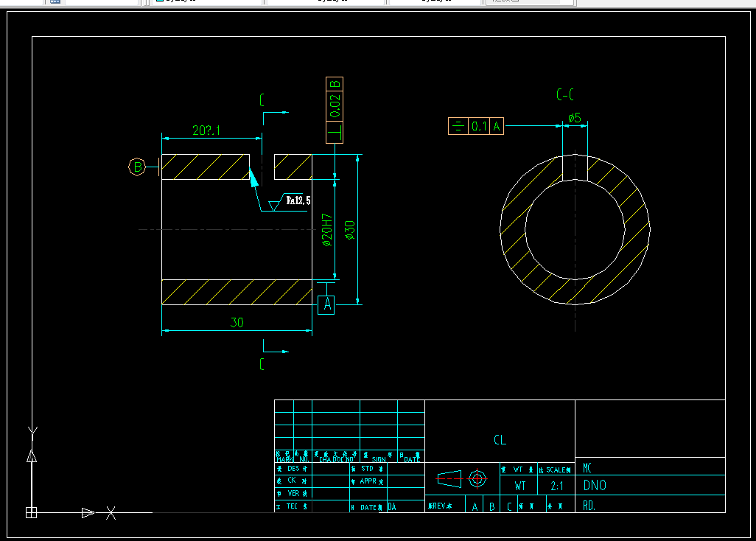Click the truncated cone projection symbol
756x541 pixels.
point(449,479)
